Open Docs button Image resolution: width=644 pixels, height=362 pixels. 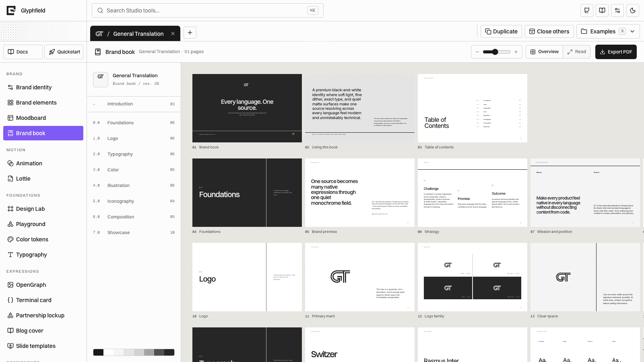(x=23, y=52)
